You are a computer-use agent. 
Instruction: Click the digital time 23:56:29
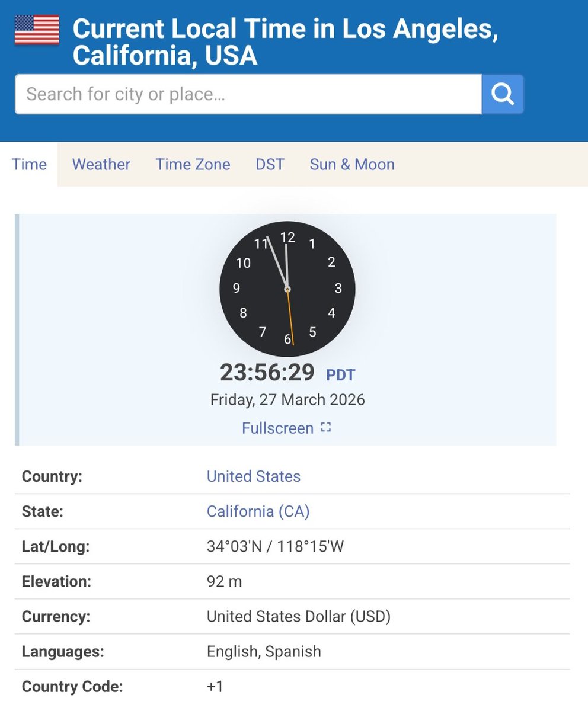coord(267,373)
